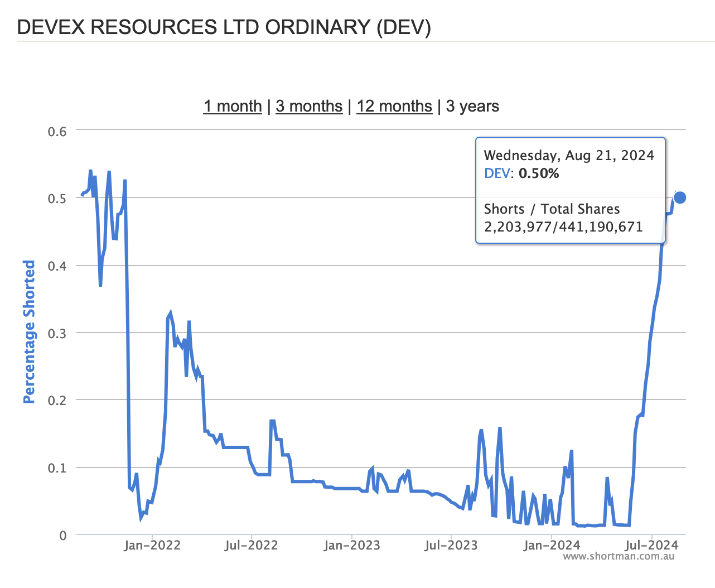Click the Shorts / Total Shares tooltip label
The image size is (715, 588).
click(x=552, y=209)
